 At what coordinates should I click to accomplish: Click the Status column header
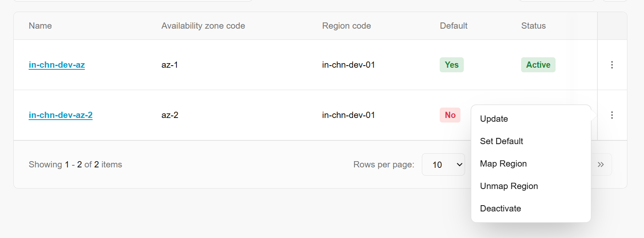(533, 26)
